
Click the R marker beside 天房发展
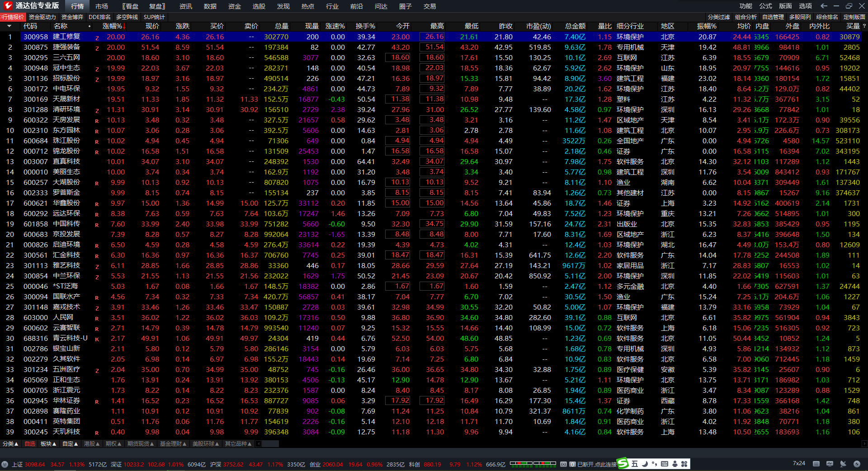click(x=97, y=121)
